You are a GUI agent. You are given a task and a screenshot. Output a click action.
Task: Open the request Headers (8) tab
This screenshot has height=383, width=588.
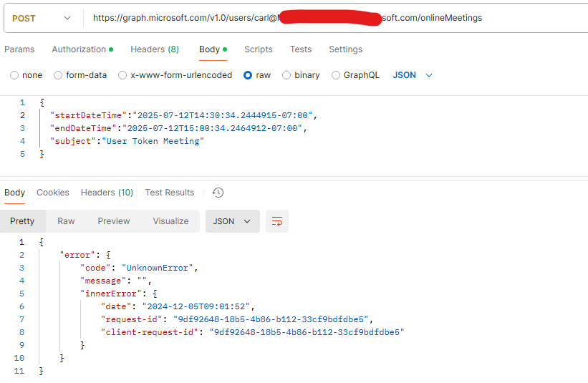pos(155,49)
